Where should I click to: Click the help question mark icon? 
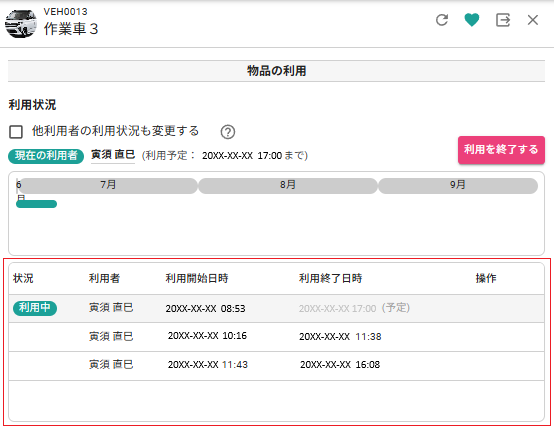point(228,132)
